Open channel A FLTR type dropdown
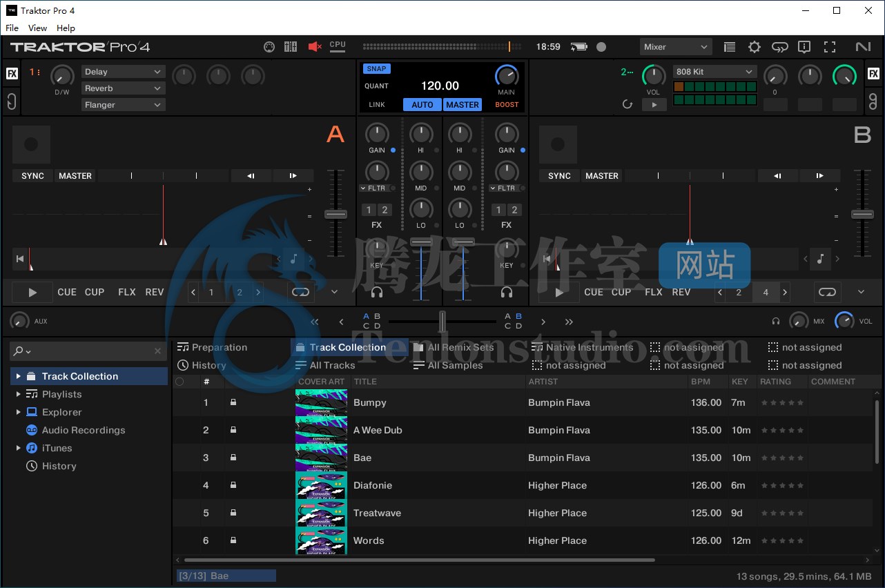This screenshot has width=885, height=588. (363, 188)
